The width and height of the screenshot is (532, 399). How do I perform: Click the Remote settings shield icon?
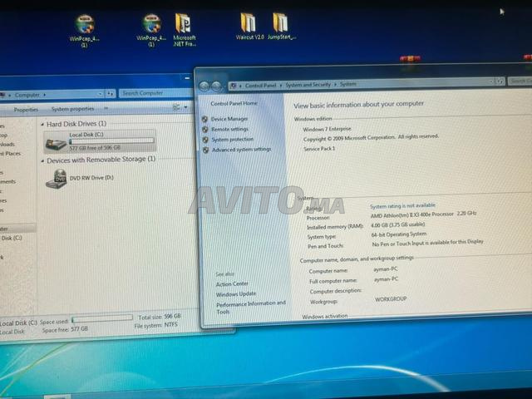coord(205,130)
